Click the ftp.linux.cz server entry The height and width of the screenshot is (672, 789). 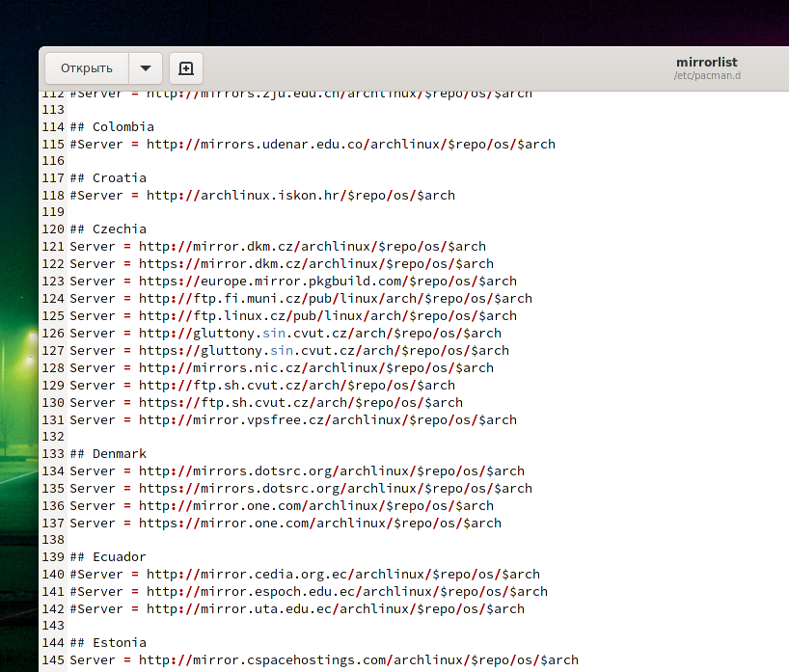pos(292,316)
